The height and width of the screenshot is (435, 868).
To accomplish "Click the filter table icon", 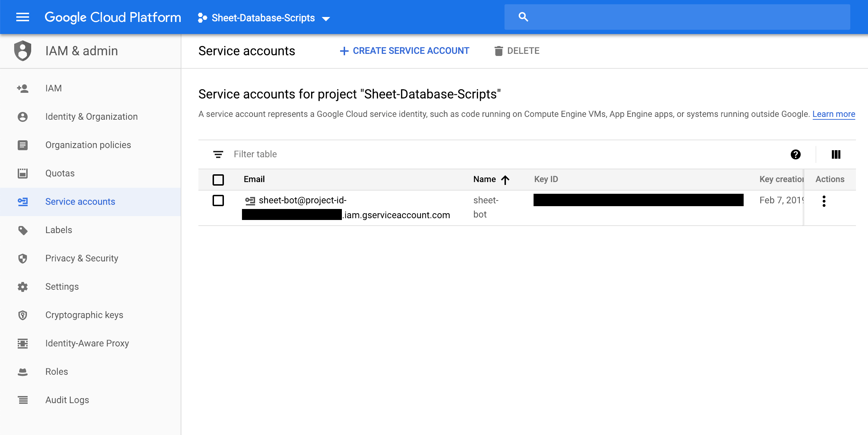I will [218, 154].
